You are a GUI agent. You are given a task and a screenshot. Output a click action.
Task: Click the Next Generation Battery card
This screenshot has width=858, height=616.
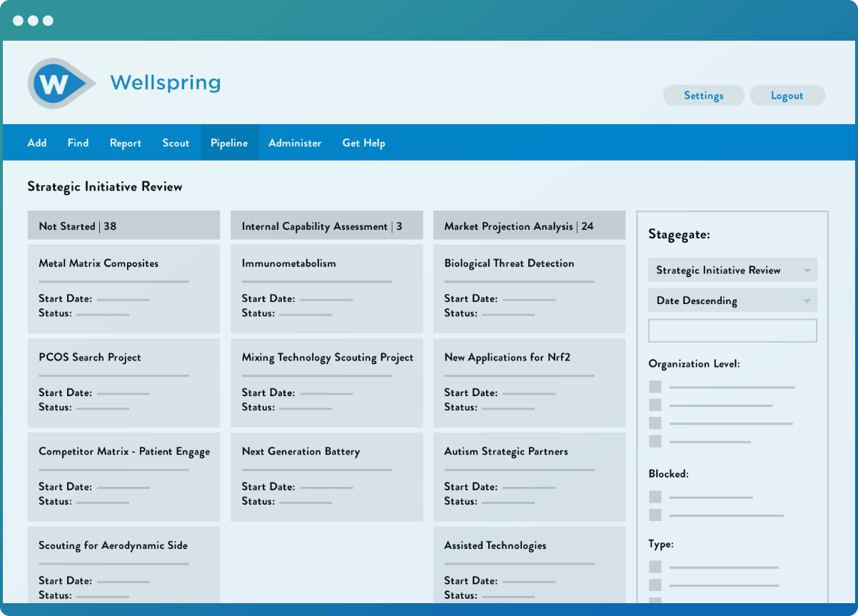326,477
